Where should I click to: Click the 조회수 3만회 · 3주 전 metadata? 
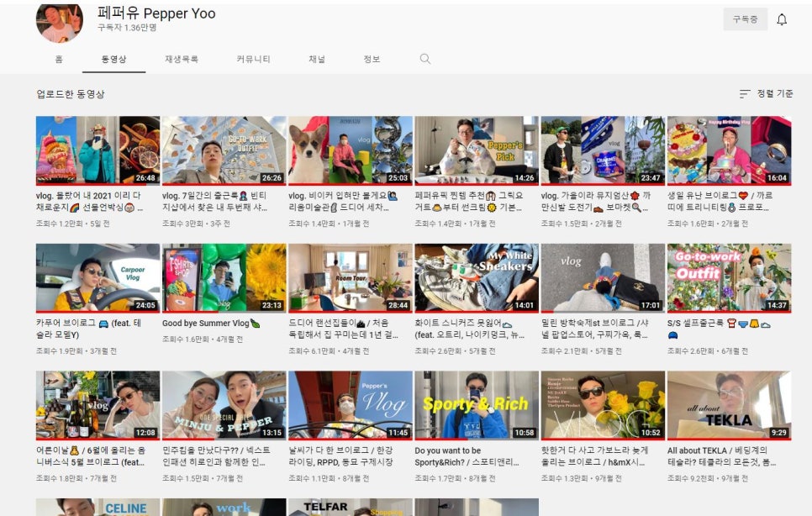click(x=196, y=224)
